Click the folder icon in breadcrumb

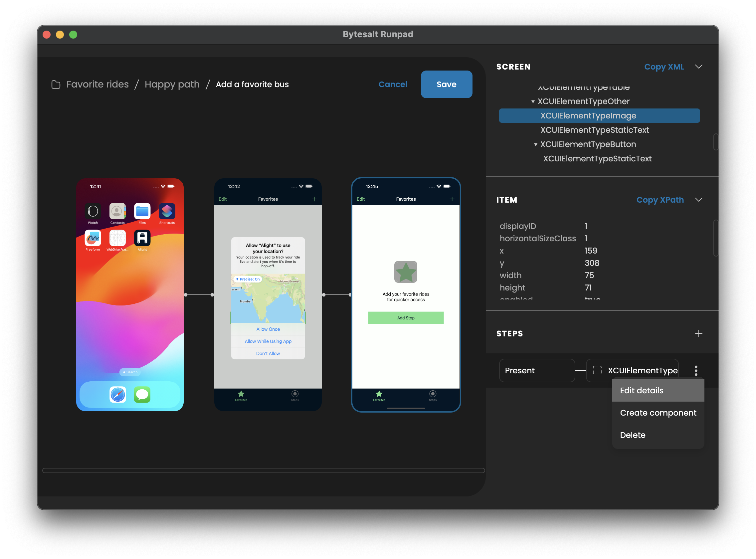click(x=56, y=84)
